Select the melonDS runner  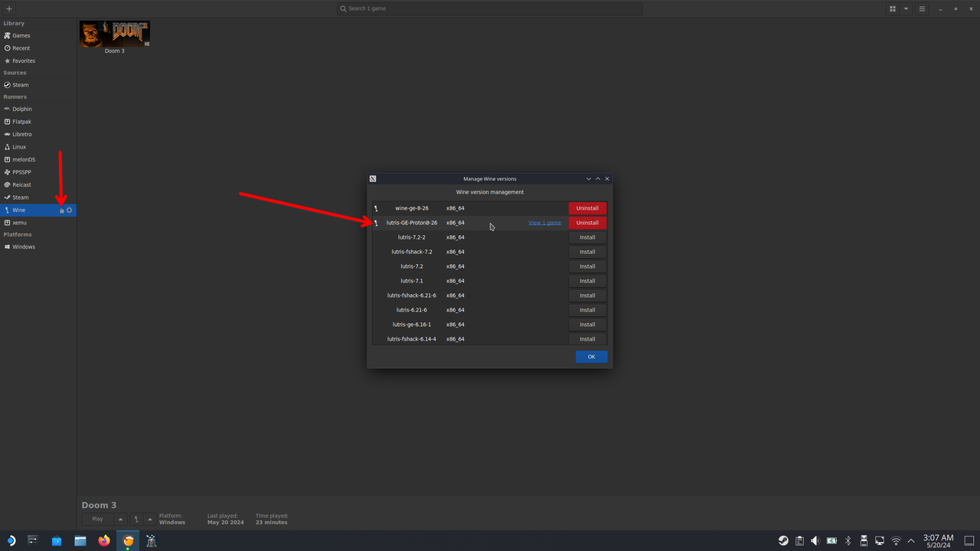(38, 159)
